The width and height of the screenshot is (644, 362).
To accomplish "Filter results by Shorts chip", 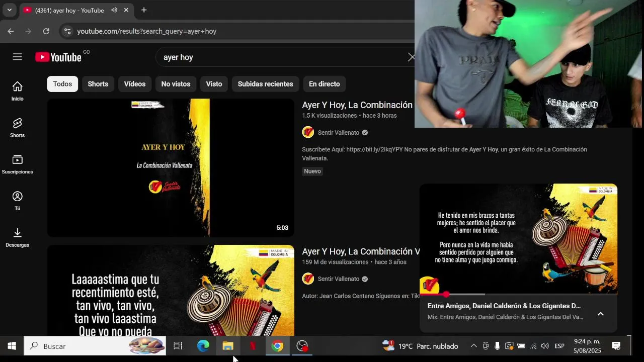I will [98, 84].
